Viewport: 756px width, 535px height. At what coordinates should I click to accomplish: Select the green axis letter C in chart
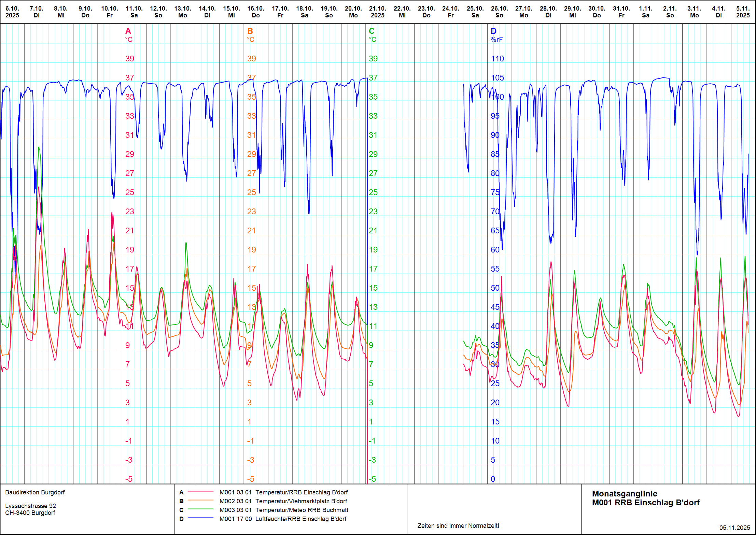[x=372, y=31]
